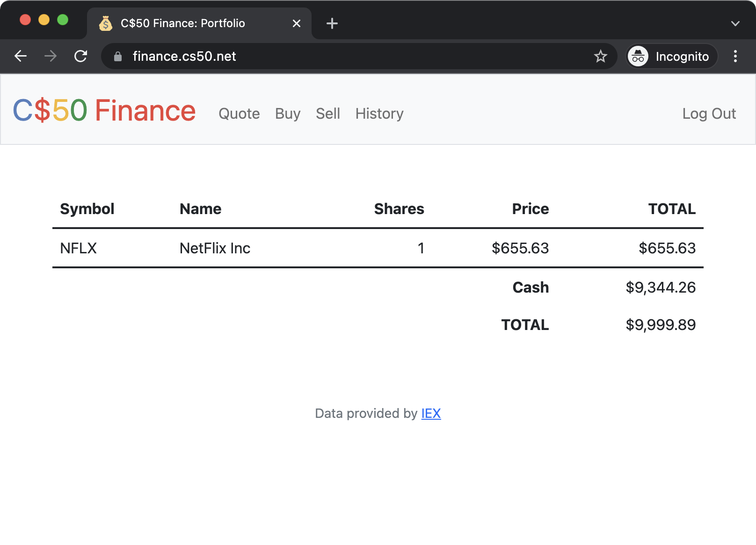Click inside the address bar
Image resolution: width=756 pixels, height=545 pixels.
pos(327,56)
